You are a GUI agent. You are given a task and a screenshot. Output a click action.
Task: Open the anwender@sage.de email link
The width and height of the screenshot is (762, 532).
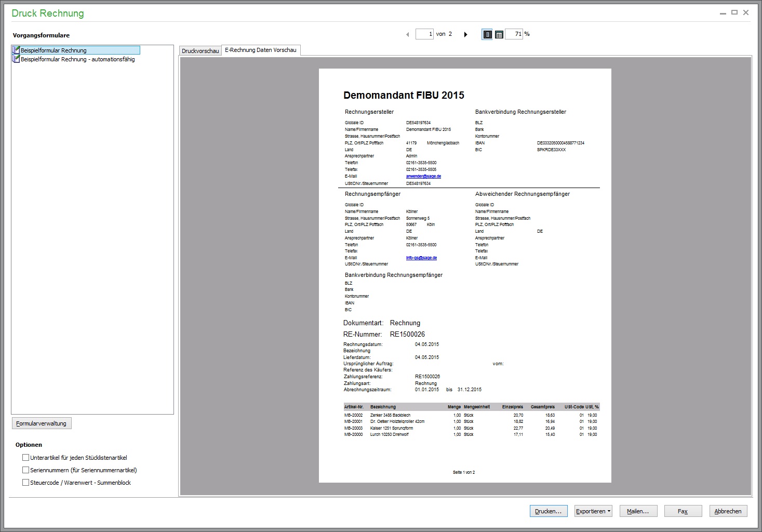coord(423,176)
